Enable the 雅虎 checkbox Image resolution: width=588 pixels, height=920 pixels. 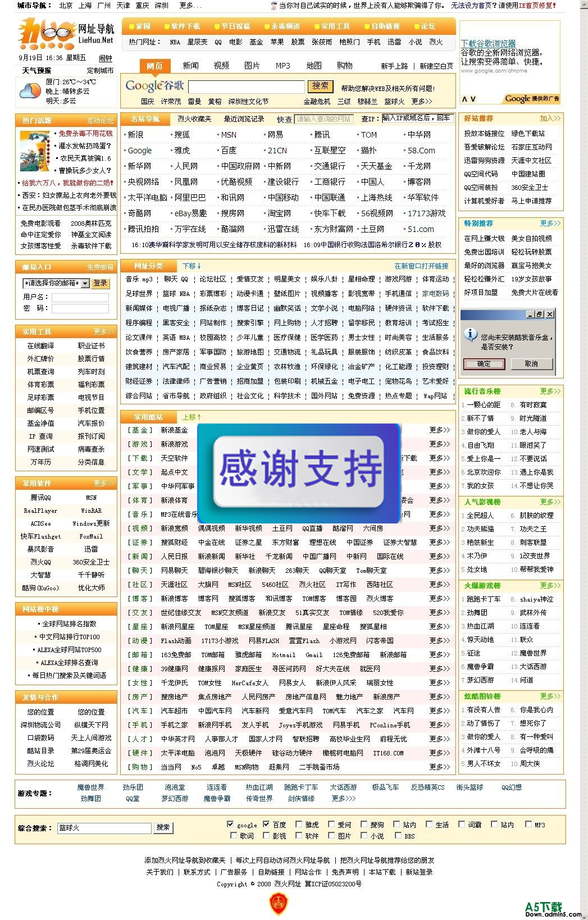tap(299, 824)
